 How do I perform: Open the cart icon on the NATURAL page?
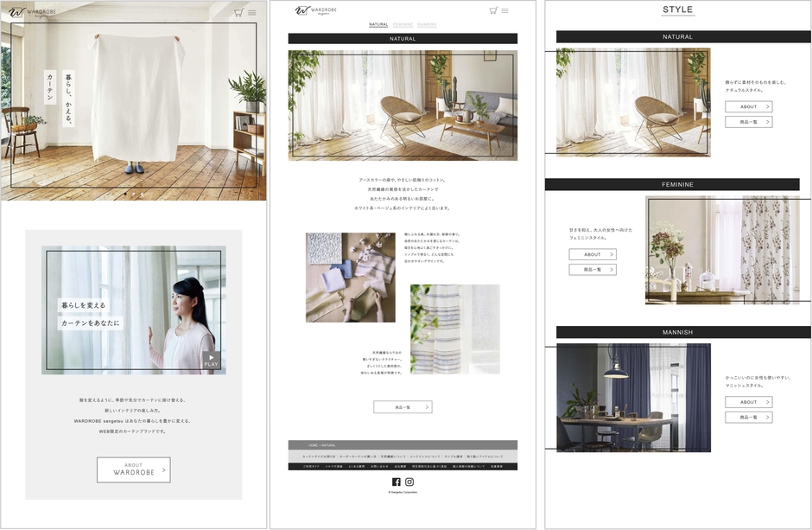click(x=492, y=10)
